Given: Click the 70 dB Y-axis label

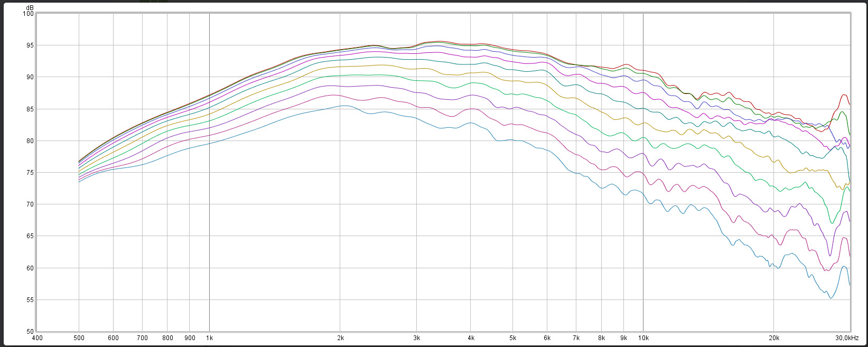Looking at the screenshot, I should (x=30, y=204).
